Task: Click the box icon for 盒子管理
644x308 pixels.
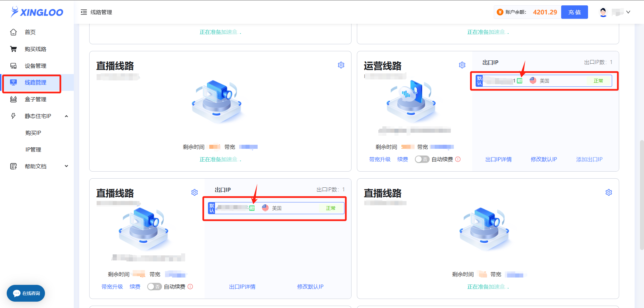Action: pos(13,99)
